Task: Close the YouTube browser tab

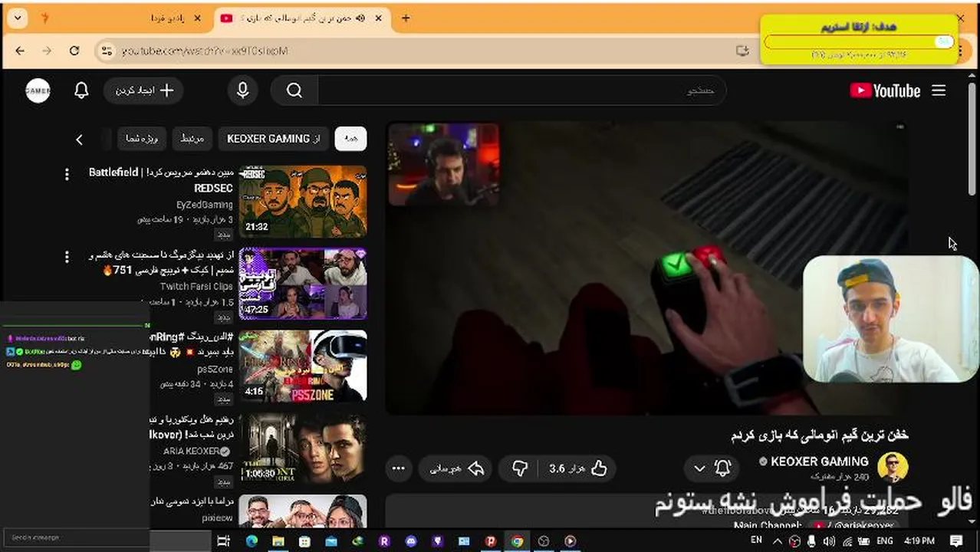Action: (377, 18)
